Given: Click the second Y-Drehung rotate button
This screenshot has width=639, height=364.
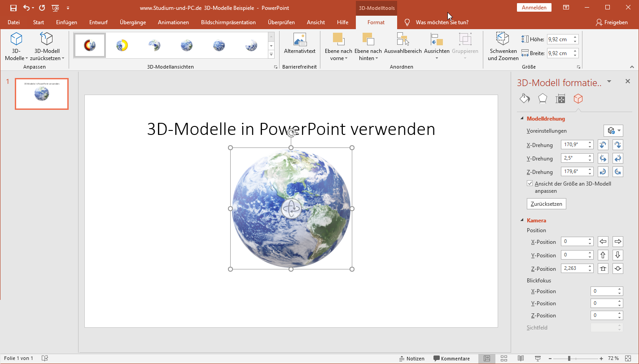Looking at the screenshot, I should pos(618,158).
